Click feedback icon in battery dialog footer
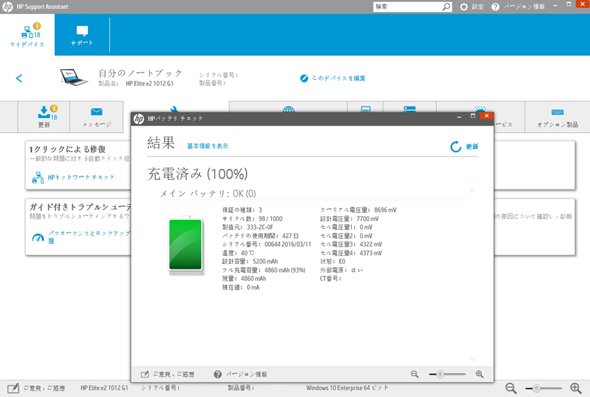Screen dimensions: 590x397 144,374
